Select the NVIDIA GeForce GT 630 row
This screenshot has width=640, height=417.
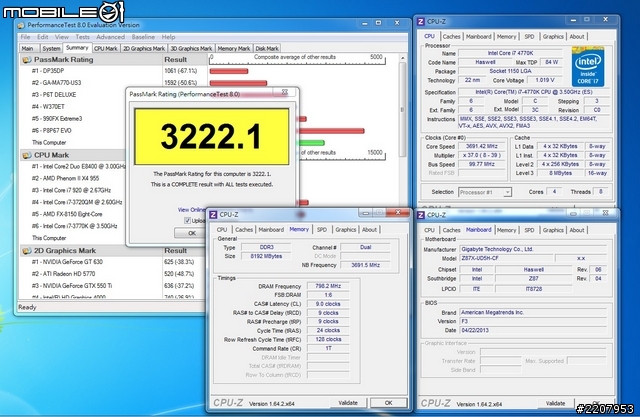coord(67,262)
